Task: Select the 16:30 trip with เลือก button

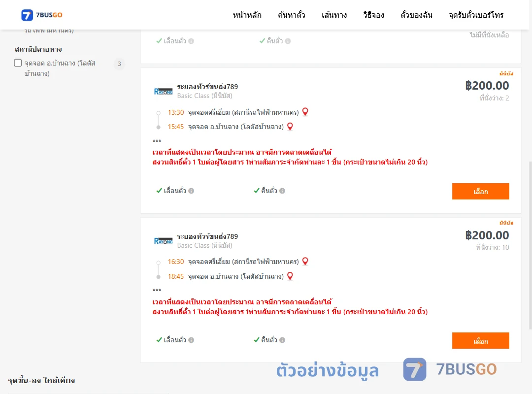Action: click(x=480, y=341)
